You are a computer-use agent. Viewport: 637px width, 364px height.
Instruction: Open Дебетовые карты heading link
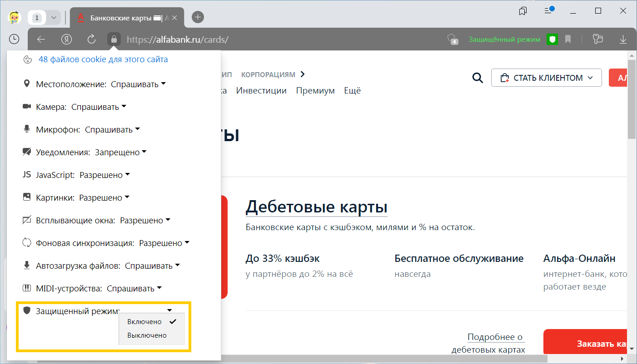coord(316,207)
